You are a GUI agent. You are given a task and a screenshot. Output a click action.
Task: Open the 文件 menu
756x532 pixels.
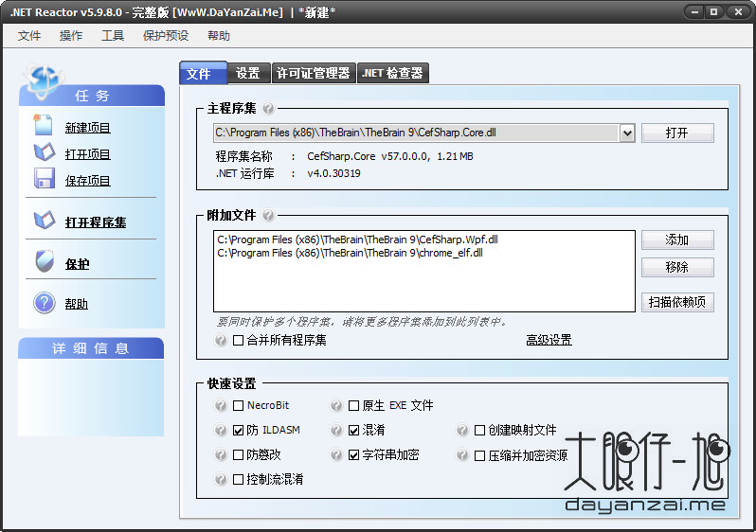click(x=29, y=36)
